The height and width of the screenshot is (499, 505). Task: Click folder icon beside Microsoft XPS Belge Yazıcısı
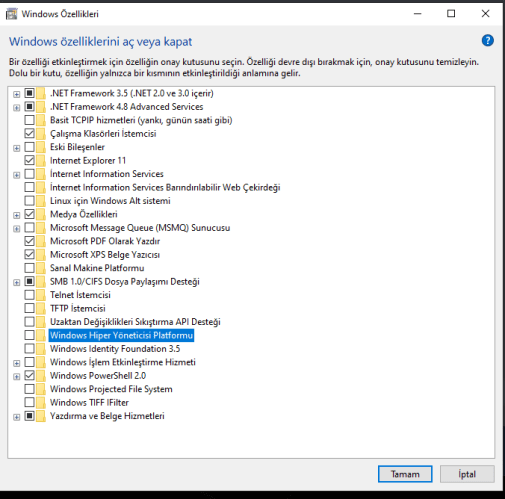(41, 254)
